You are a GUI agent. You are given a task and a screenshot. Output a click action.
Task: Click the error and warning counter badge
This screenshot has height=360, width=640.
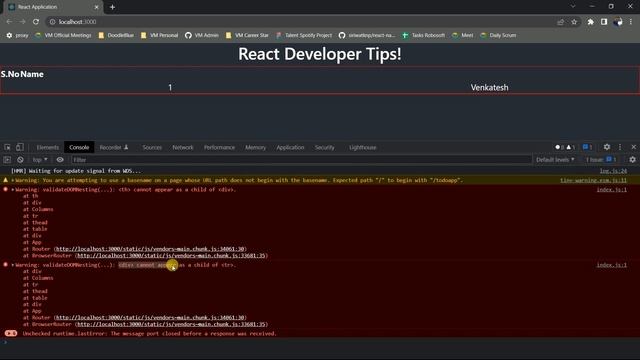565,147
